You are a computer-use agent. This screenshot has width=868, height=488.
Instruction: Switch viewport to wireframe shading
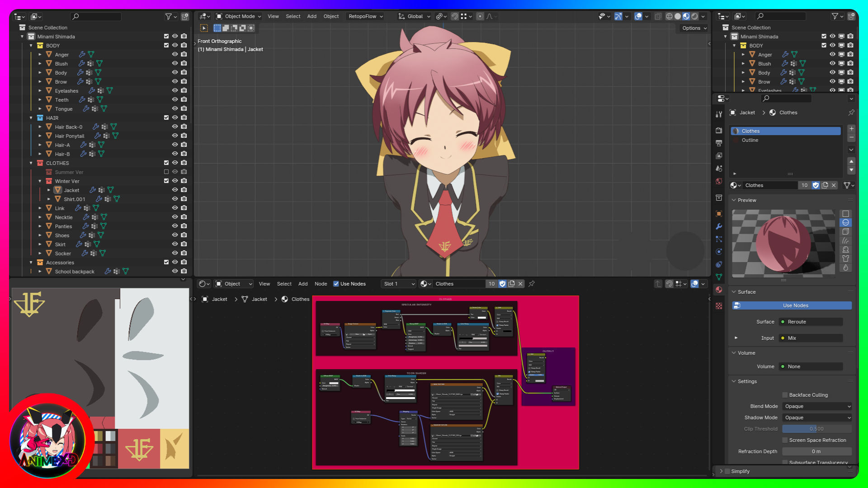[x=669, y=16]
